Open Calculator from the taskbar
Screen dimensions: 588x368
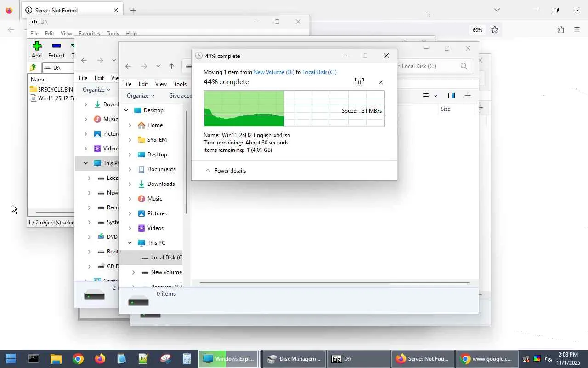pos(187,359)
